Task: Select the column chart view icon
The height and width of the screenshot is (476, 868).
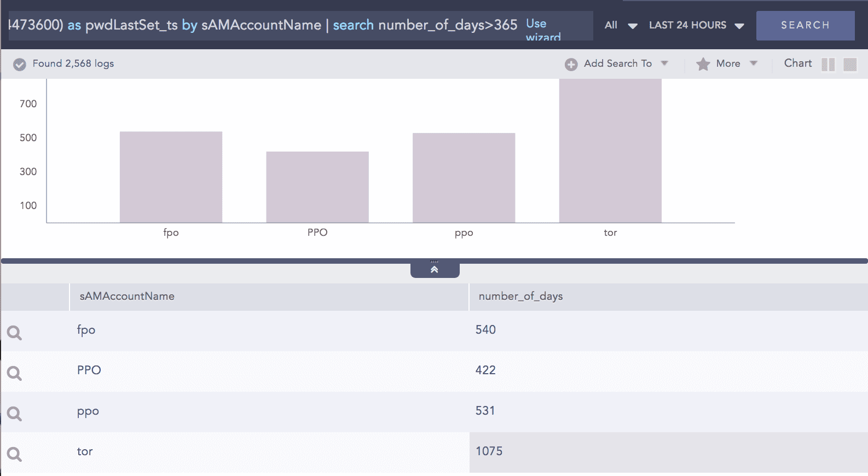Action: pyautogui.click(x=828, y=65)
